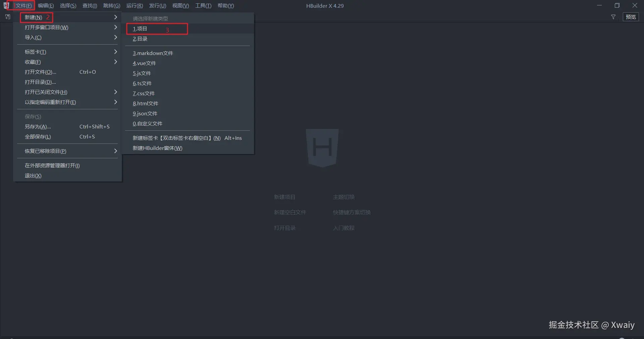644x339 pixels.
Task: Expand 打开多窗口项目(W) submenu
Action: [67, 27]
